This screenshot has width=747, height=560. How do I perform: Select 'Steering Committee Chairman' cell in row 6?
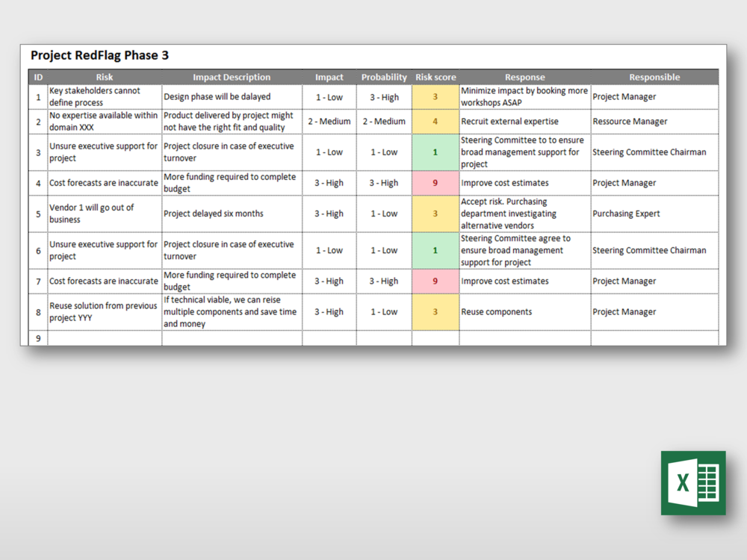click(x=654, y=250)
